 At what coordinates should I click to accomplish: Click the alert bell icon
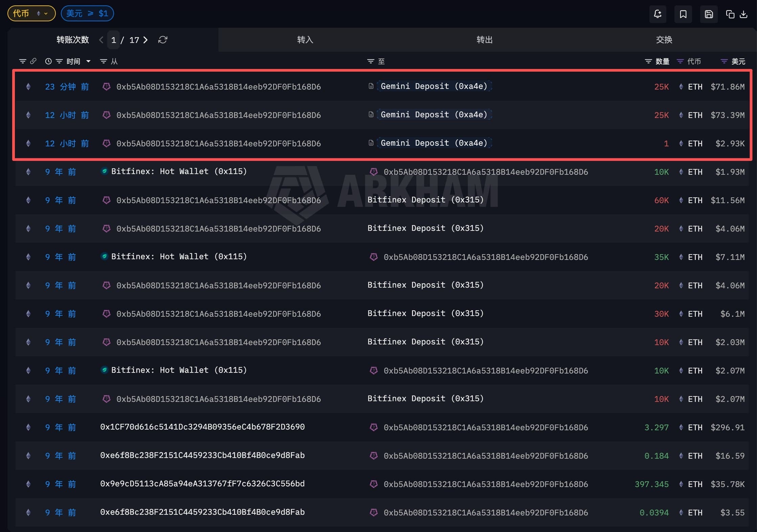pyautogui.click(x=657, y=14)
